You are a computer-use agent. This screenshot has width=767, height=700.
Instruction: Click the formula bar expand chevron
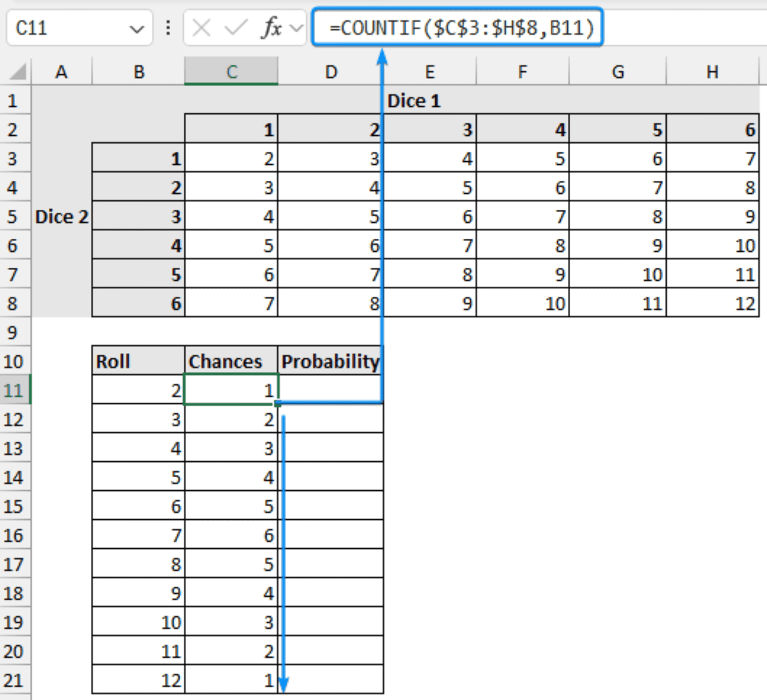click(x=296, y=28)
